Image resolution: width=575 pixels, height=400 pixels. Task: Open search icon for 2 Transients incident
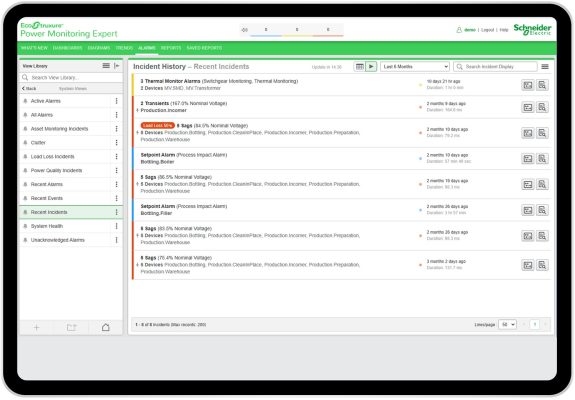(542, 107)
